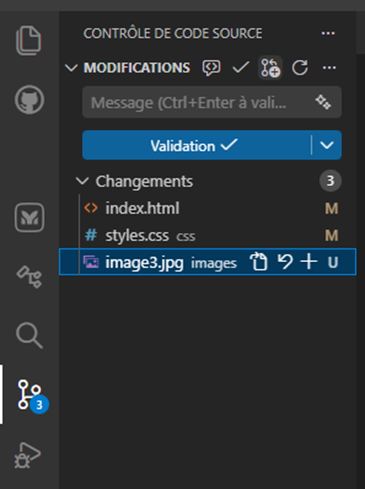Generate commit message with sparkle icon

[323, 102]
